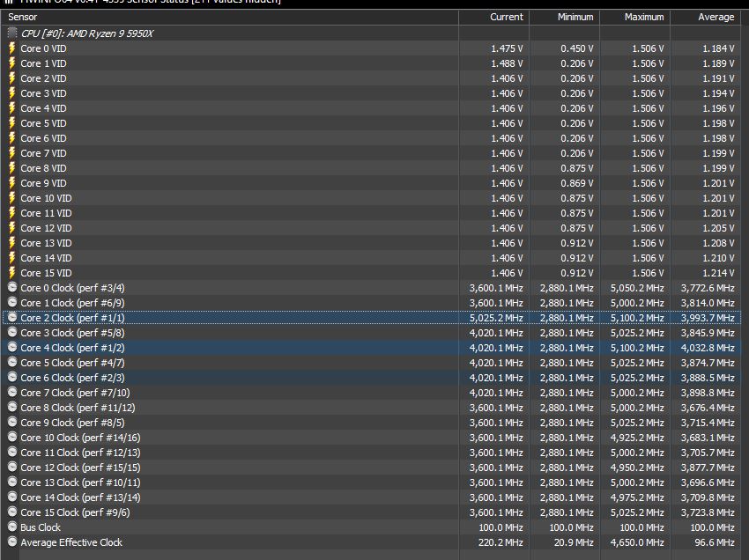Click the lightning icon for Core 13 VID

tap(12, 242)
